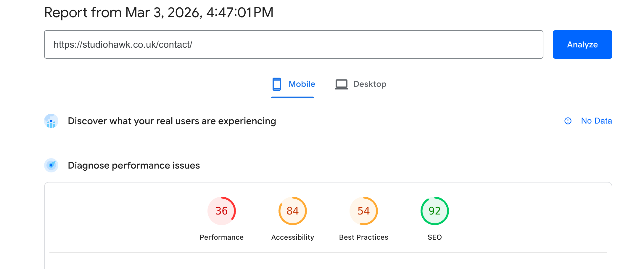Click the mobile phone icon

click(277, 84)
